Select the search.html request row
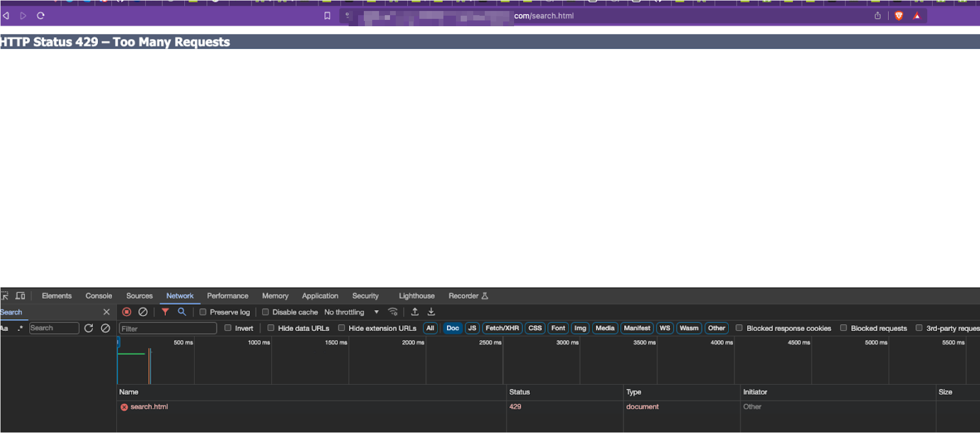 tap(149, 407)
